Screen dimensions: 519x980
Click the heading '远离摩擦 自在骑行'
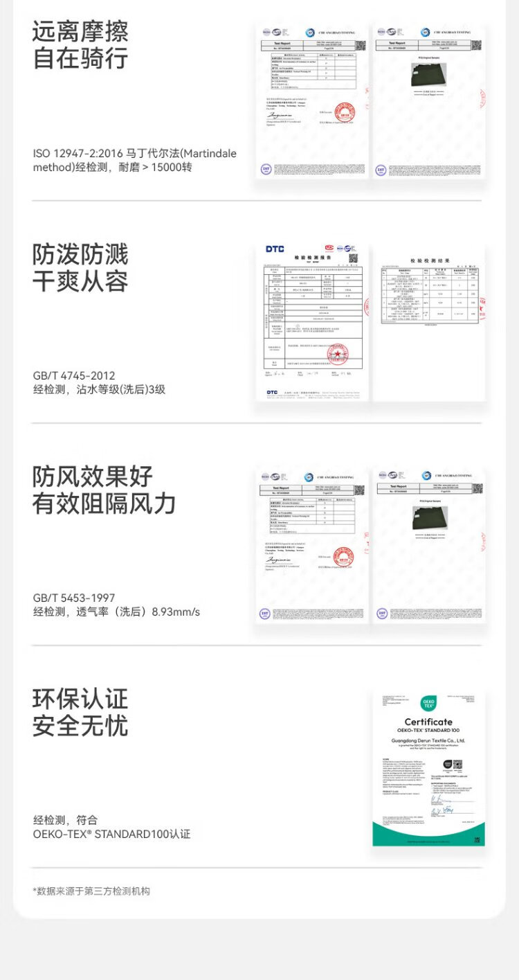tap(80, 45)
